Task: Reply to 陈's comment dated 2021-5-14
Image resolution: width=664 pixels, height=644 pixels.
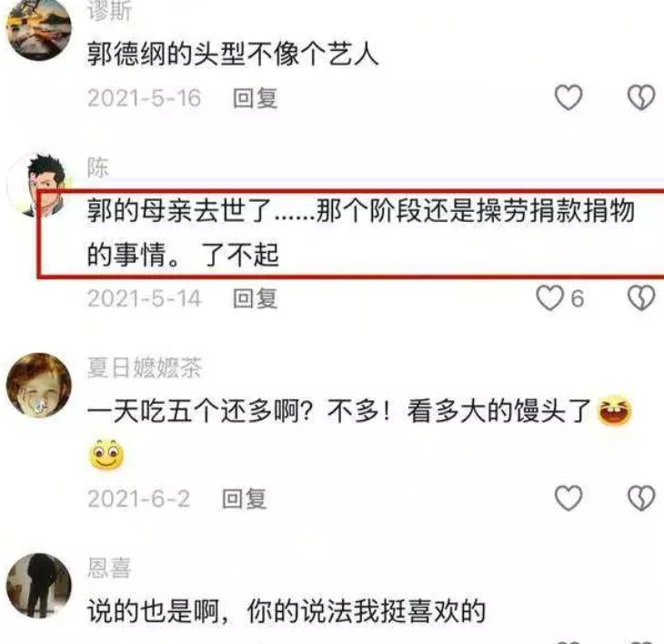Action: [256, 298]
